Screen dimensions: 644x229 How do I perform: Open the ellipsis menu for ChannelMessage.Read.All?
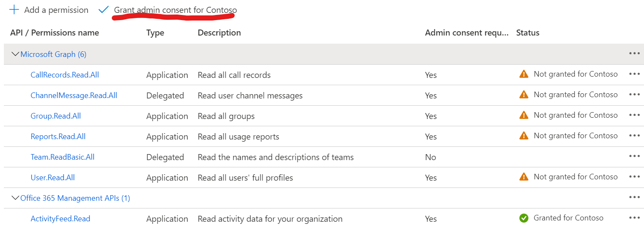point(634,95)
